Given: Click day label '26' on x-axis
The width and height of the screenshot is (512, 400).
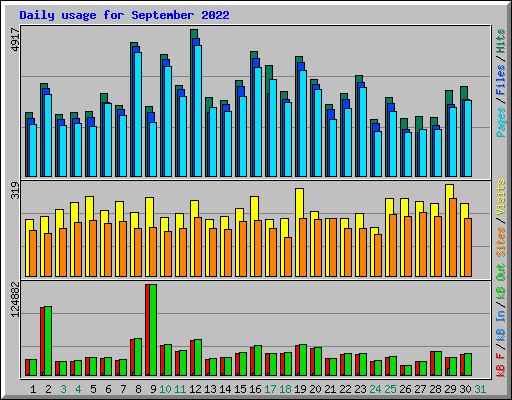Looking at the screenshot, I should point(405,389).
